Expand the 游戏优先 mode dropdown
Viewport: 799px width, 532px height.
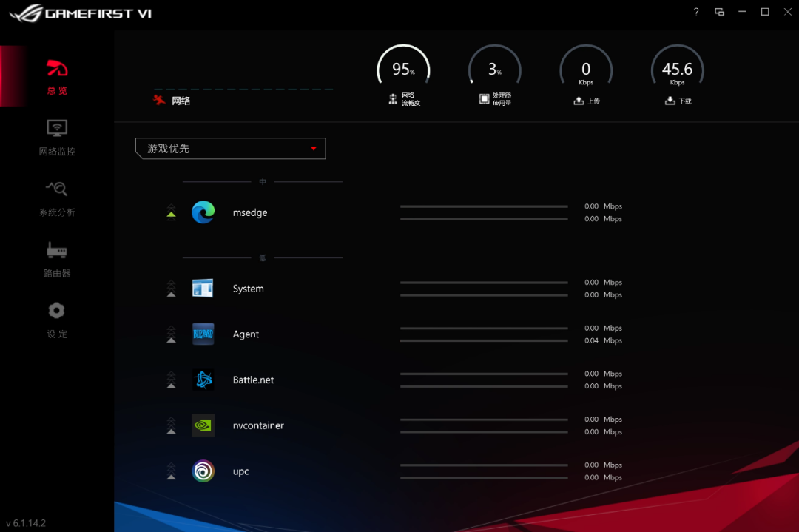click(230, 148)
